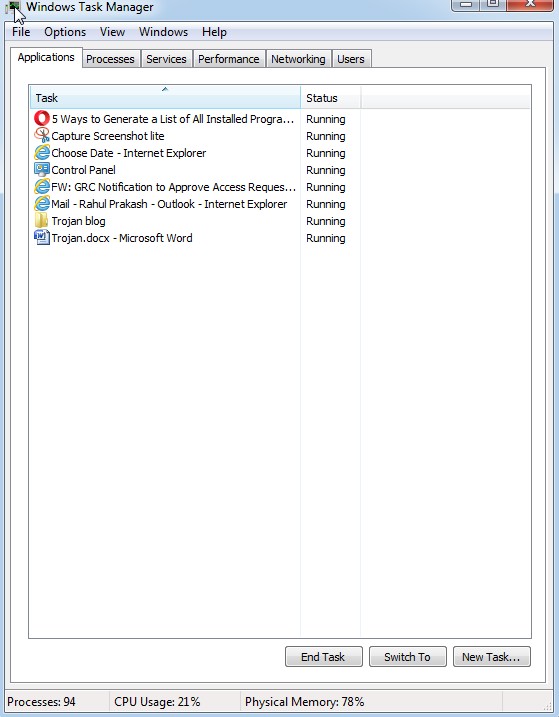Click the Windows Task Manager title text
This screenshot has height=717, width=559.
click(90, 7)
